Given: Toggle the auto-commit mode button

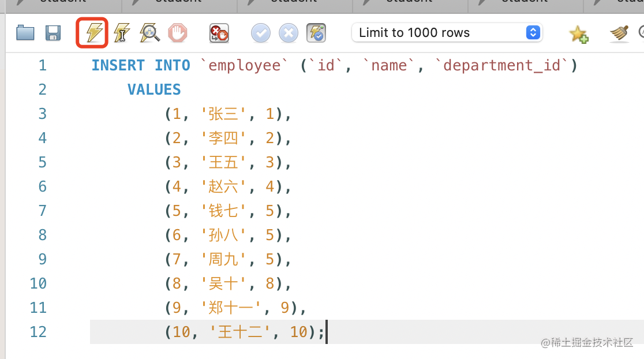Looking at the screenshot, I should click(x=316, y=33).
